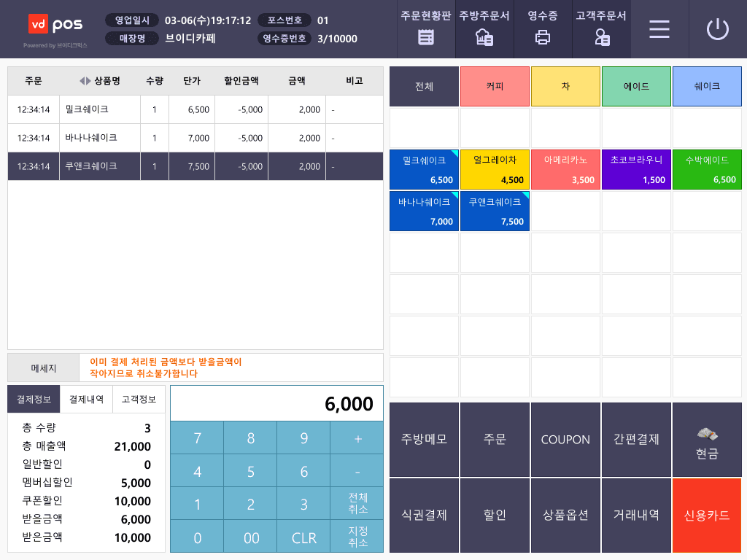This screenshot has height=560, width=747.
Task: Open the hamburger menu icon
Action: tap(659, 29)
